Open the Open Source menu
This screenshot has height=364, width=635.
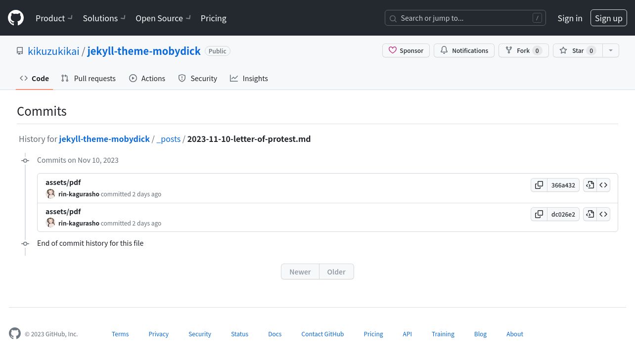click(x=163, y=18)
